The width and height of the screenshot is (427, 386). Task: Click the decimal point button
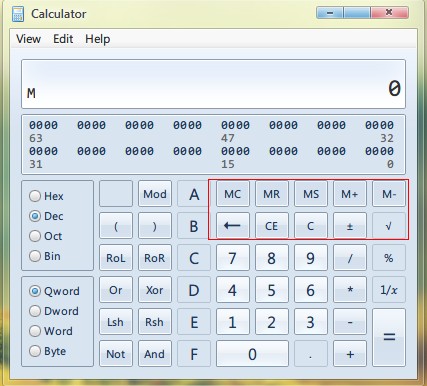[x=311, y=354]
